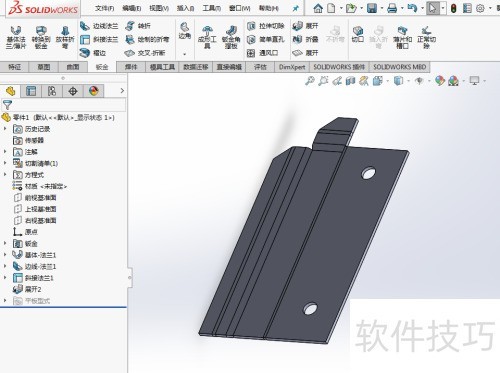Click the Home icon in top toolbar
This screenshot has height=373, width=500.
point(318,8)
